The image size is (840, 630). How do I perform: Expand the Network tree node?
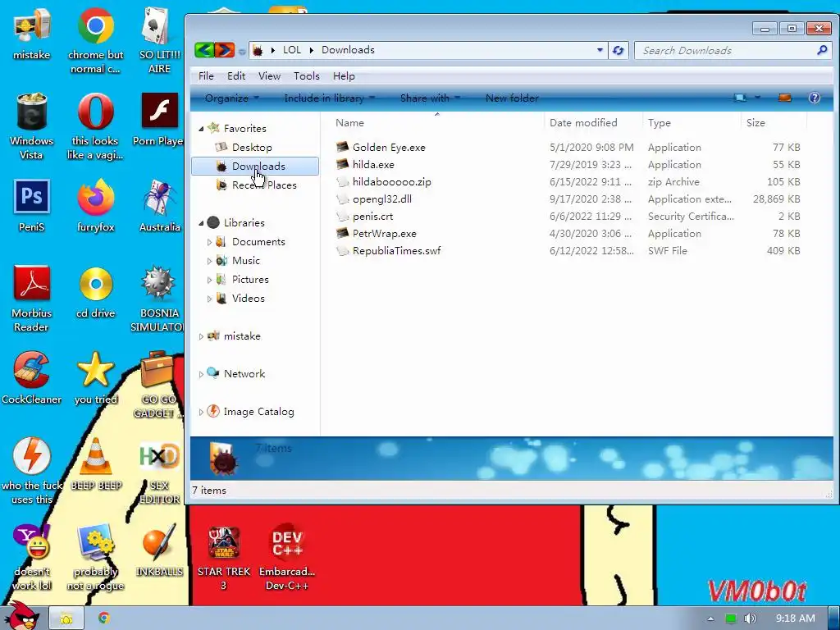201,374
